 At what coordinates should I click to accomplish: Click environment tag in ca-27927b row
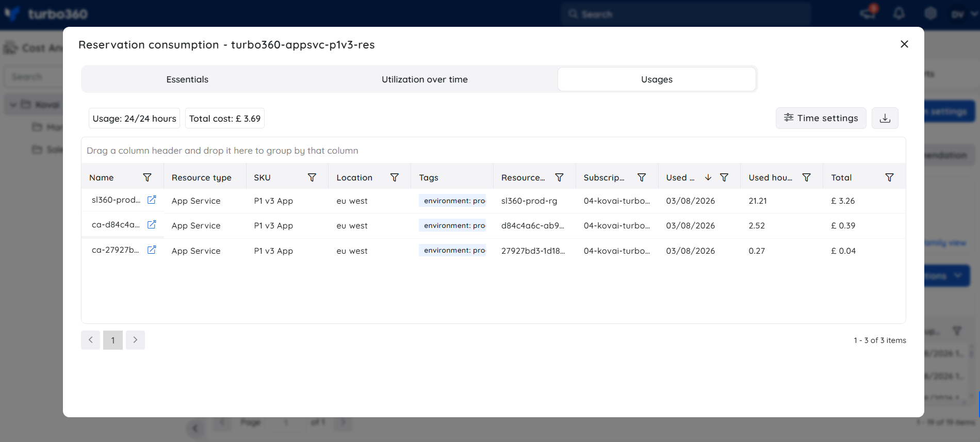point(452,250)
